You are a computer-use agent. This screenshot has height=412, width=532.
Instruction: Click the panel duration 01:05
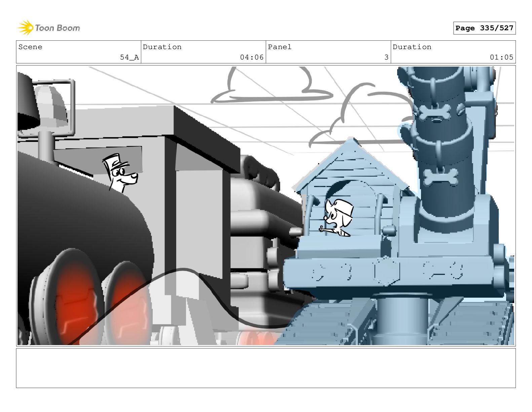click(502, 58)
